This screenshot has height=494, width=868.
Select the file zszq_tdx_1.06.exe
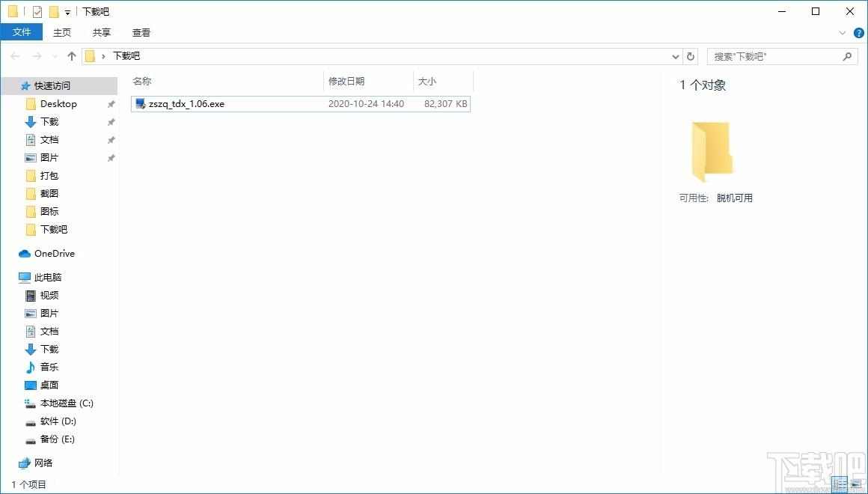click(x=301, y=103)
